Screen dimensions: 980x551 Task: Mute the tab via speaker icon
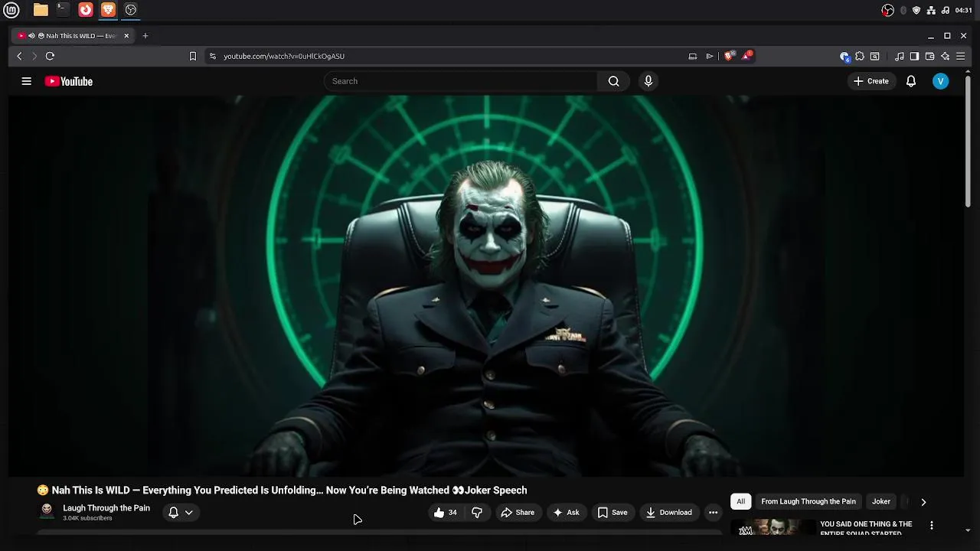pyautogui.click(x=31, y=36)
